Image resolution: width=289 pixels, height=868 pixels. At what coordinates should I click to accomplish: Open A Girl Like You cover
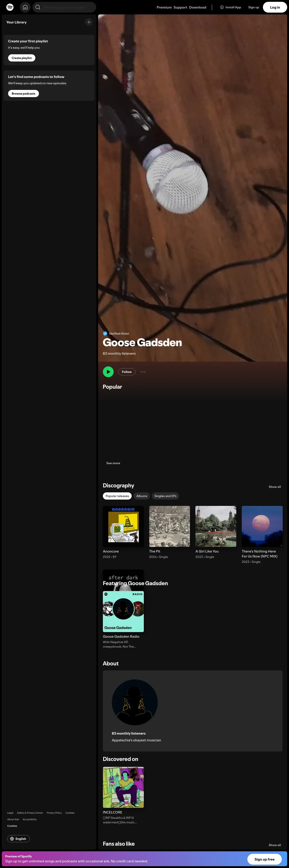[x=216, y=526]
